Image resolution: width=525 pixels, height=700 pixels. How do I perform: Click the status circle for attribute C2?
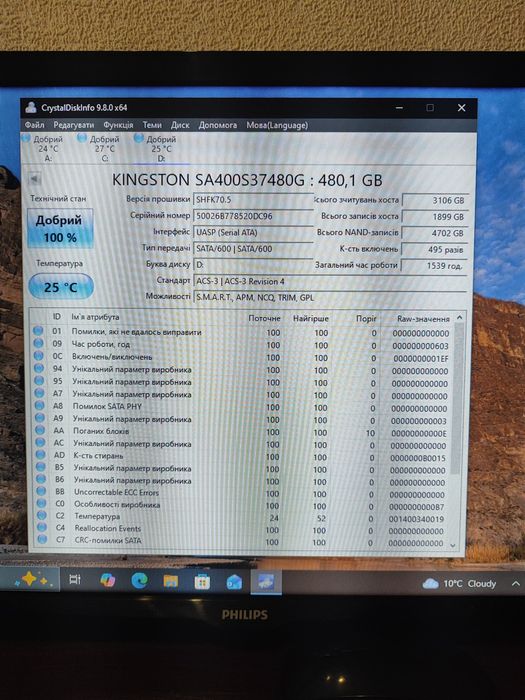[42, 515]
